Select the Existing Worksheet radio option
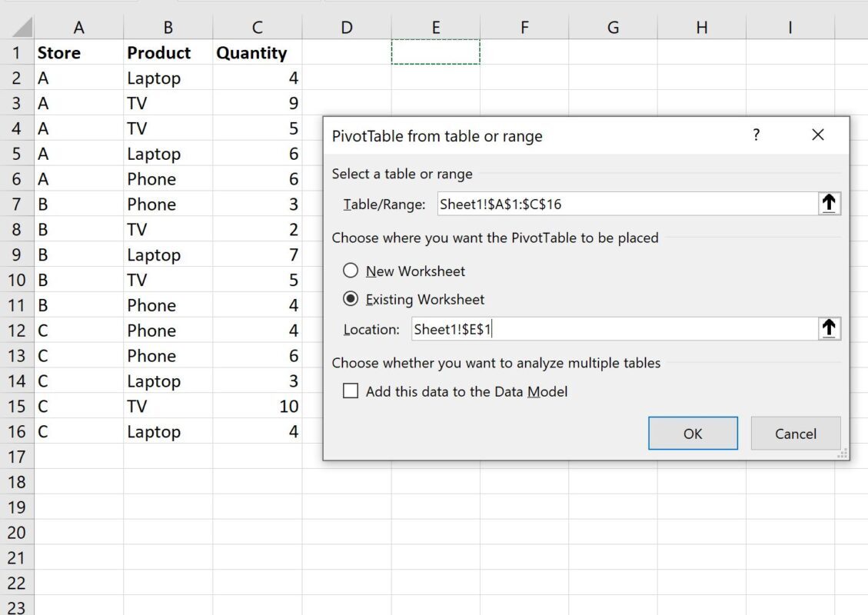This screenshot has height=615, width=868. [x=351, y=299]
